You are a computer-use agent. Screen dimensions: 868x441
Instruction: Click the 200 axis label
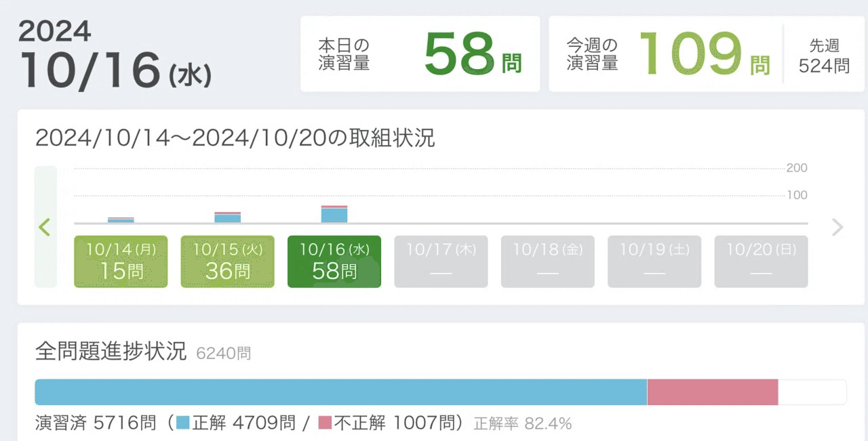[797, 168]
